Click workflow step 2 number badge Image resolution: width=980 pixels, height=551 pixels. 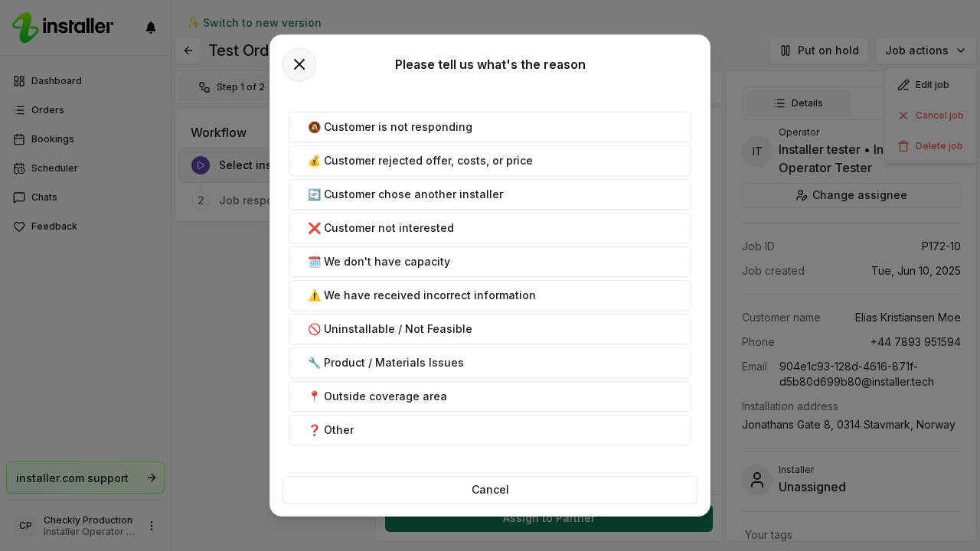[201, 201]
